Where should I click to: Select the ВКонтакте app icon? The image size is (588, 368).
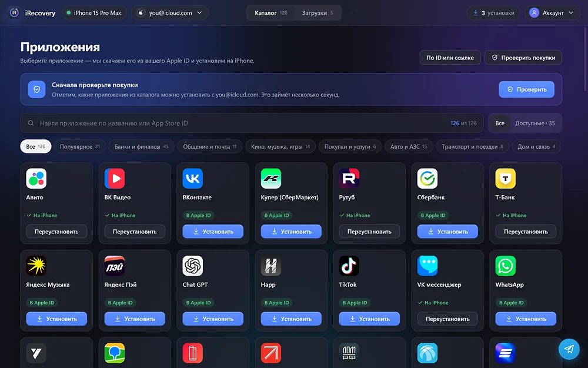tap(193, 178)
